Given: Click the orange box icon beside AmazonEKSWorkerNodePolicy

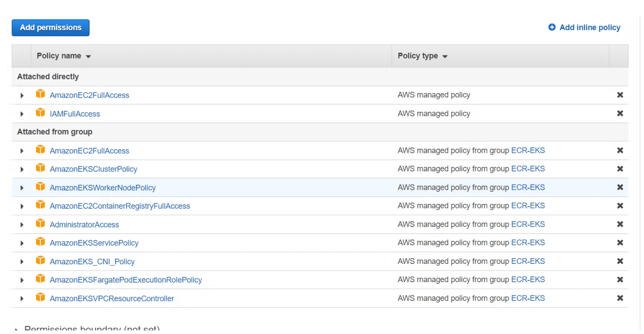Looking at the screenshot, I should pyautogui.click(x=40, y=186).
